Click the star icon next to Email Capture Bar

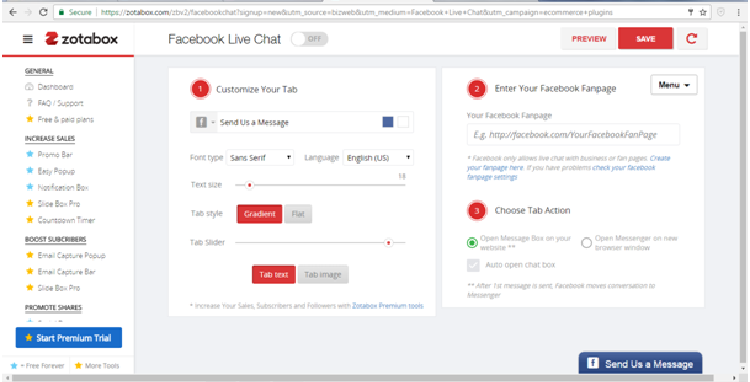pyautogui.click(x=30, y=272)
